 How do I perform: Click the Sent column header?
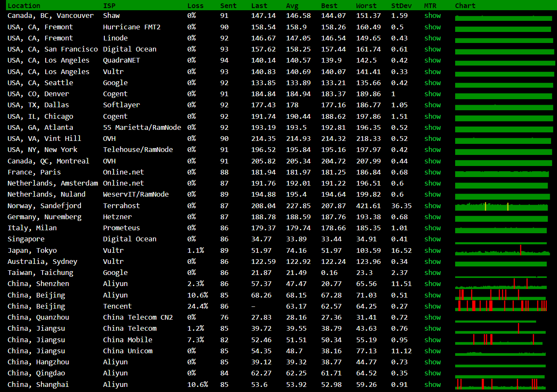[x=228, y=6]
